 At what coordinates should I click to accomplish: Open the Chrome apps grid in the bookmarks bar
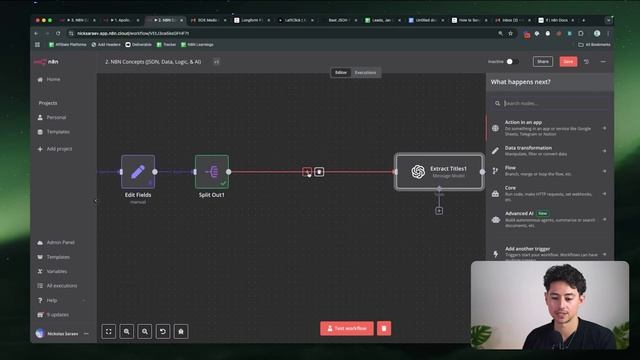38,44
